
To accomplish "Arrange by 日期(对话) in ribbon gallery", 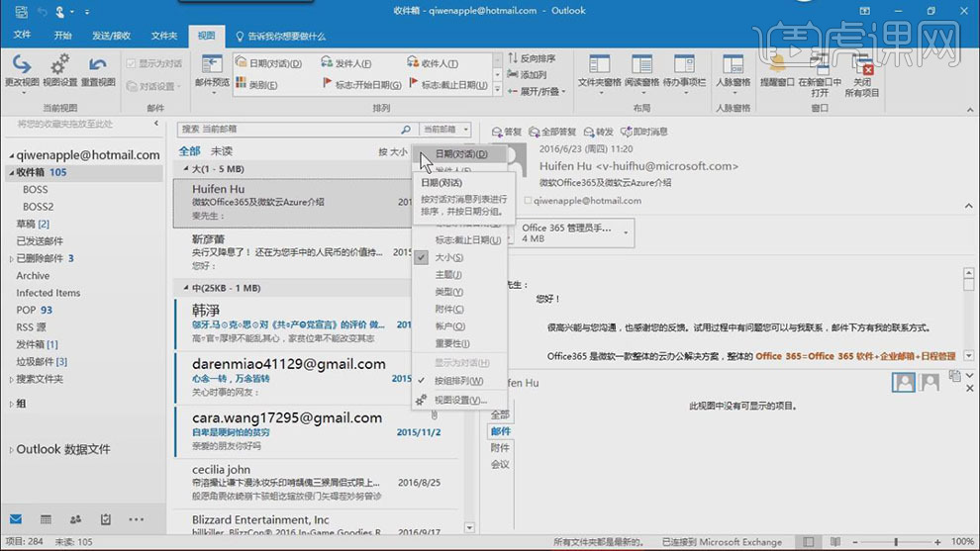I will [268, 63].
